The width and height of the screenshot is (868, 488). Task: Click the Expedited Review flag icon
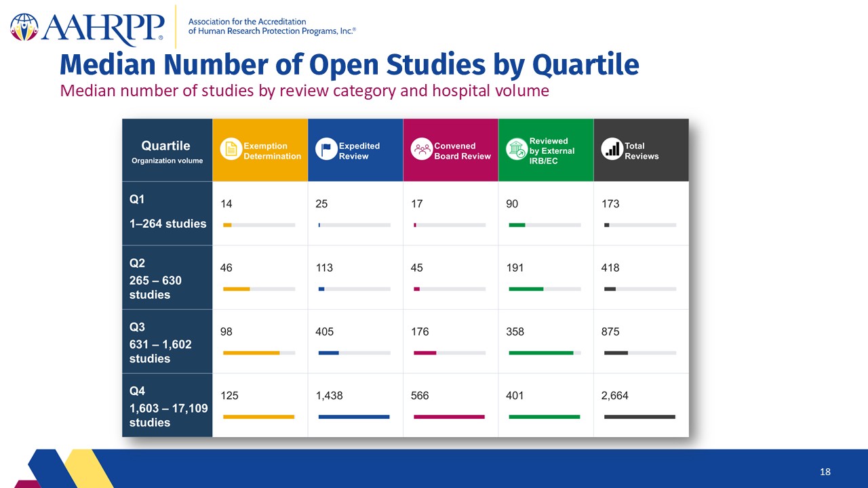click(x=326, y=150)
